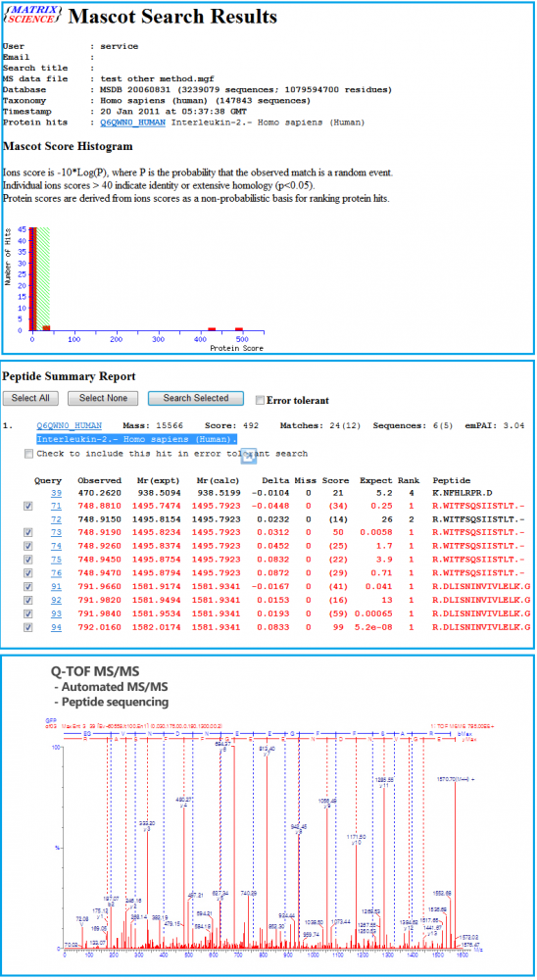The height and width of the screenshot is (980, 537).
Task: Toggle the checkbox for query 91
Action: (26, 586)
